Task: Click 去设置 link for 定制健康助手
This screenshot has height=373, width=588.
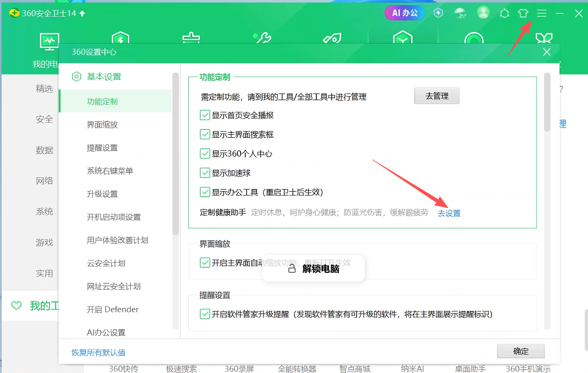Action: [x=449, y=213]
